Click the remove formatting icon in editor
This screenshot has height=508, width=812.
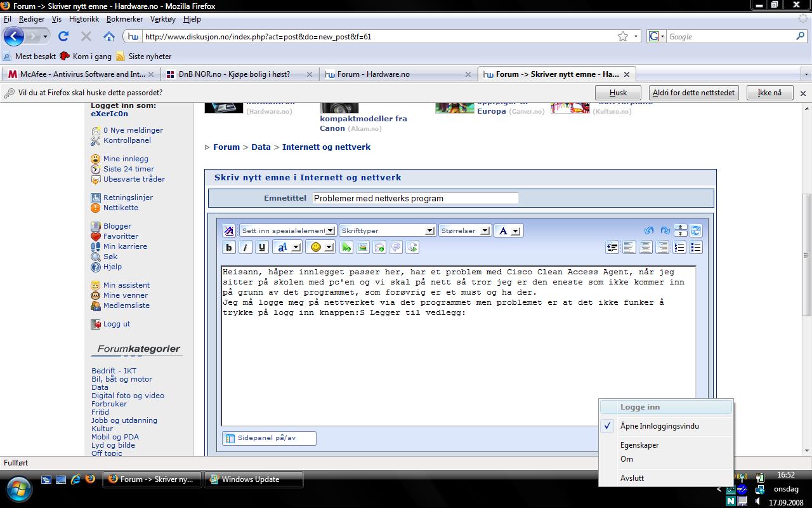point(229,231)
